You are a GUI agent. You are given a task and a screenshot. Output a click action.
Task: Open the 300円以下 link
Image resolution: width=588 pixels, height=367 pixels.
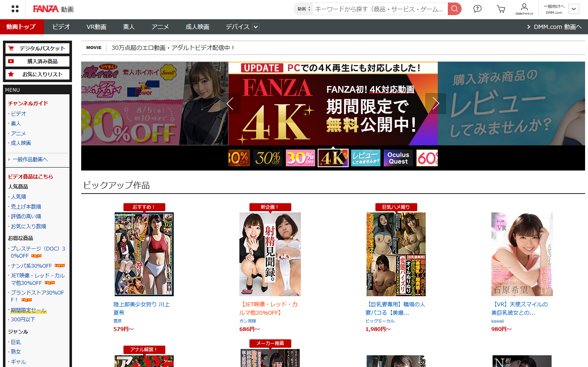(23, 319)
